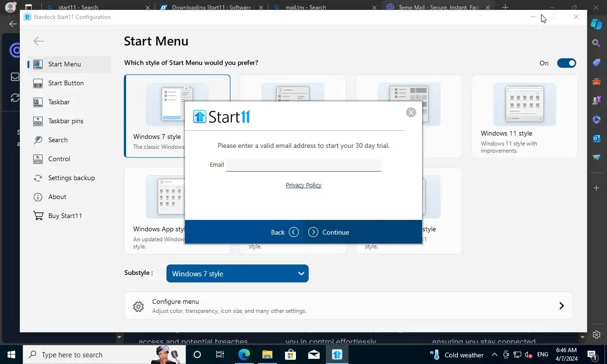Viewport: 607px width, 364px height.
Task: Open File Explorer from taskbar
Action: tap(267, 355)
